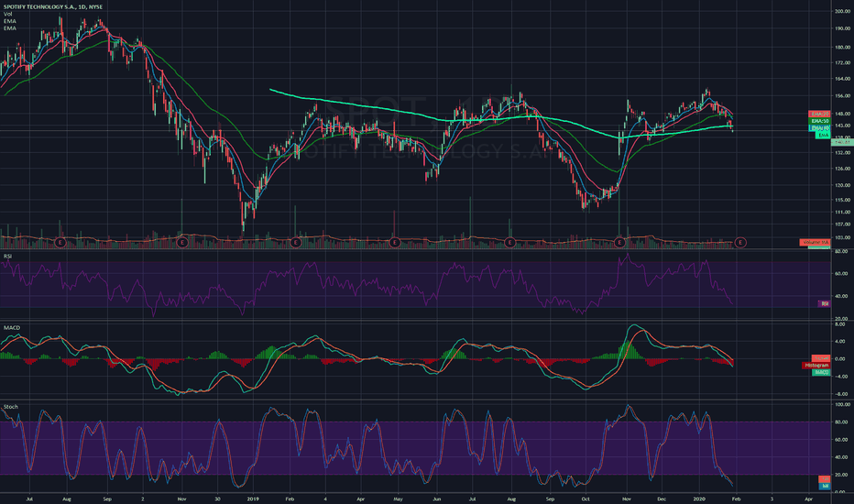Click the Signal label in MACD pane

pos(821,358)
